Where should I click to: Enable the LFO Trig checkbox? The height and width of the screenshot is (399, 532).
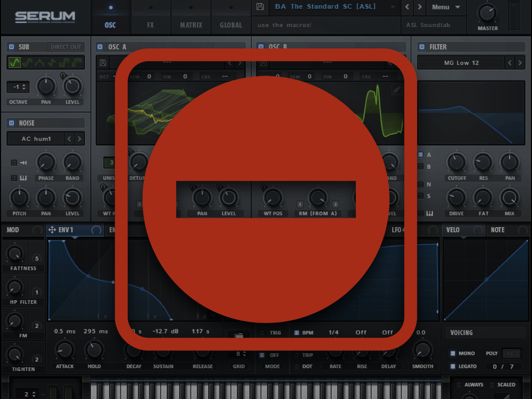click(262, 332)
